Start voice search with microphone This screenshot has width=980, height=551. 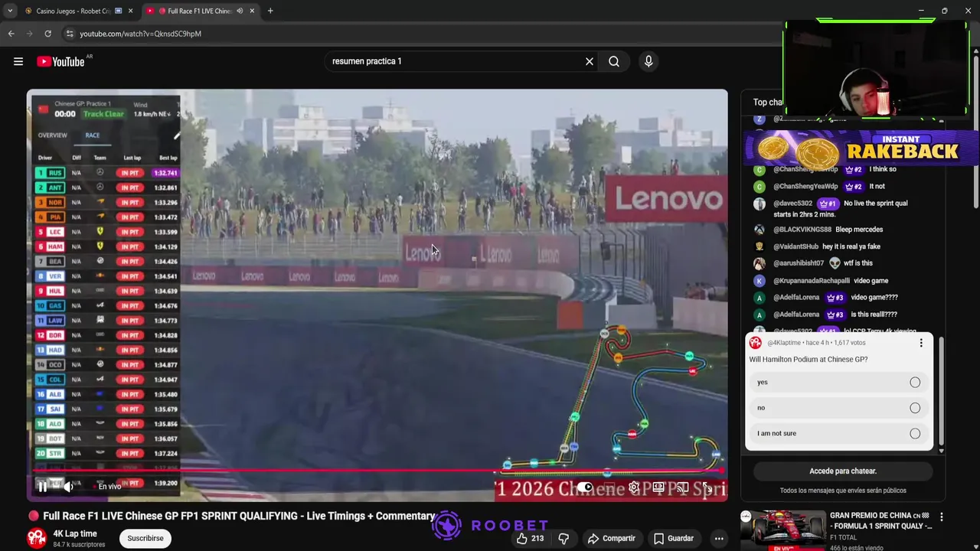tap(648, 61)
